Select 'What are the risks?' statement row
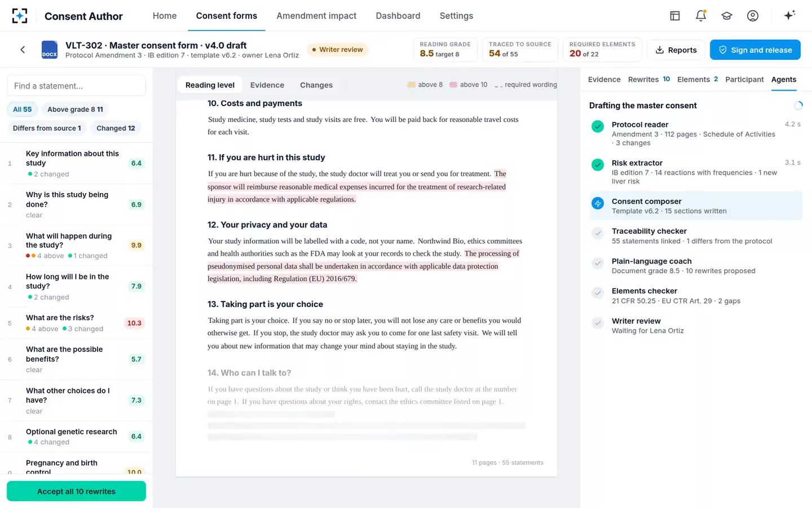This screenshot has height=508, width=812. [x=76, y=323]
